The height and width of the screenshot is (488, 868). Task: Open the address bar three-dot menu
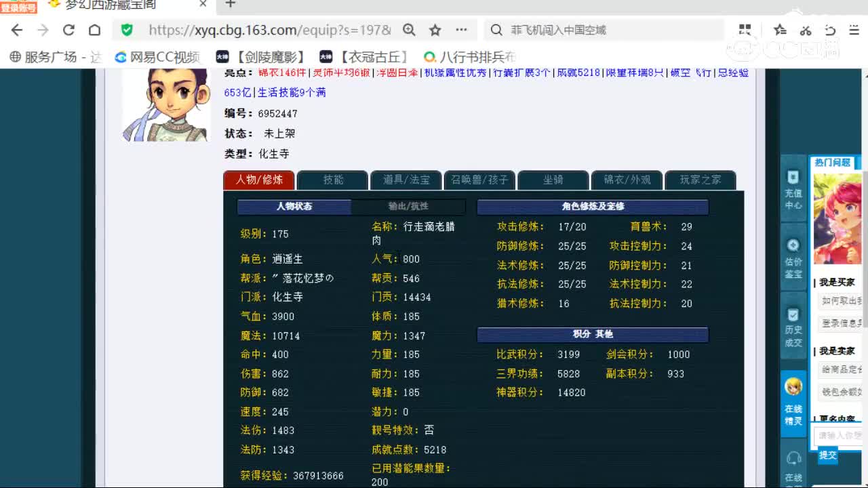click(462, 30)
